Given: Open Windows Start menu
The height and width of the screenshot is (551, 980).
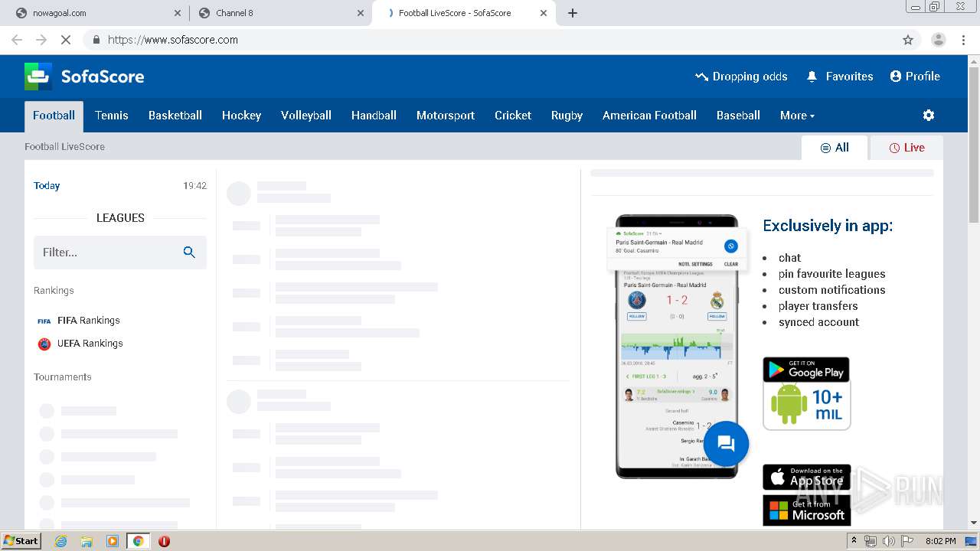Looking at the screenshot, I should pyautogui.click(x=21, y=540).
